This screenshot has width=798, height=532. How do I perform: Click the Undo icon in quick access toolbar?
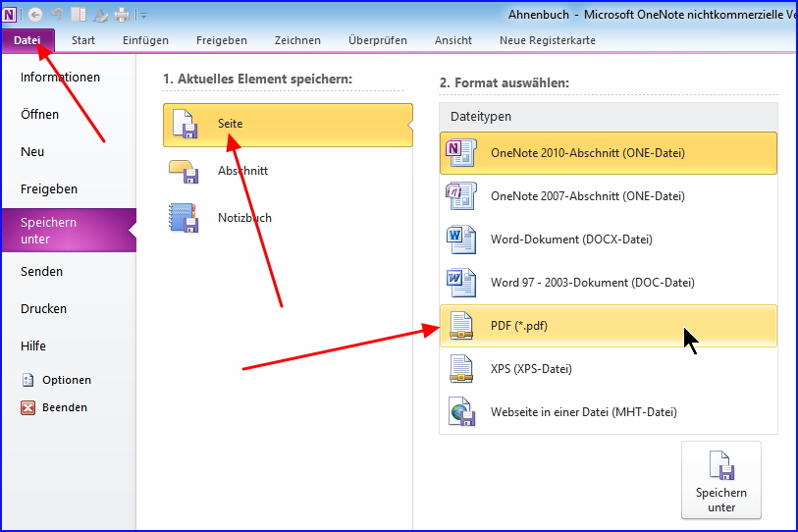tap(56, 16)
